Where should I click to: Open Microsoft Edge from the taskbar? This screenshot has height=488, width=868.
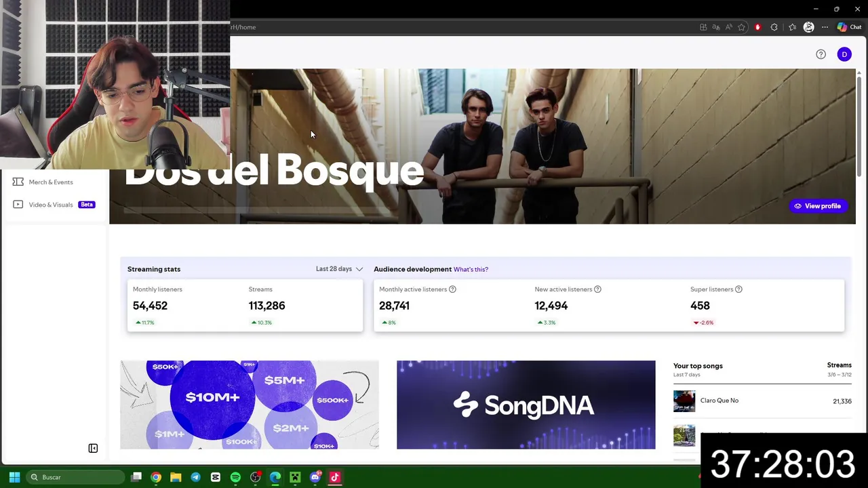pos(275,477)
